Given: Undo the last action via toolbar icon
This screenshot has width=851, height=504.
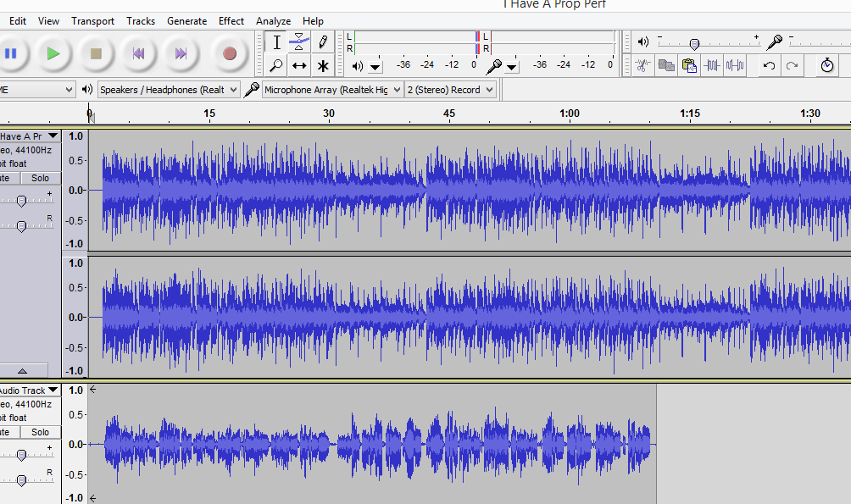Looking at the screenshot, I should 770,64.
